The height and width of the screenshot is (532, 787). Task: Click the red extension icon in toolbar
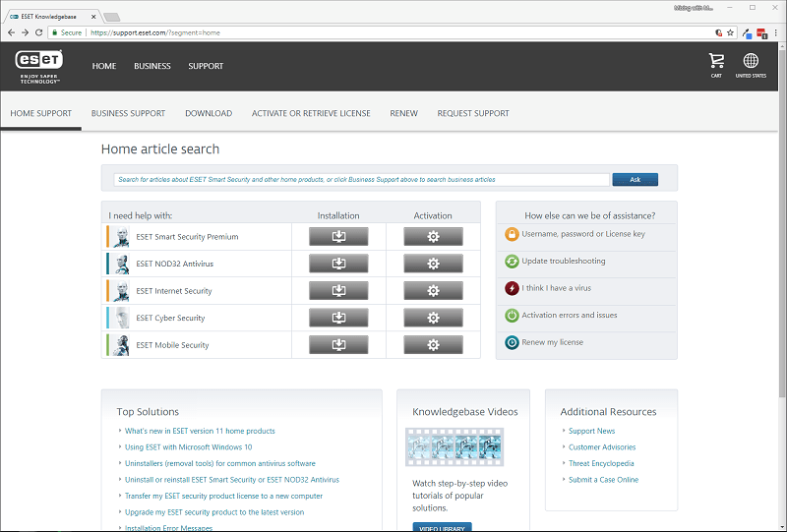[761, 33]
